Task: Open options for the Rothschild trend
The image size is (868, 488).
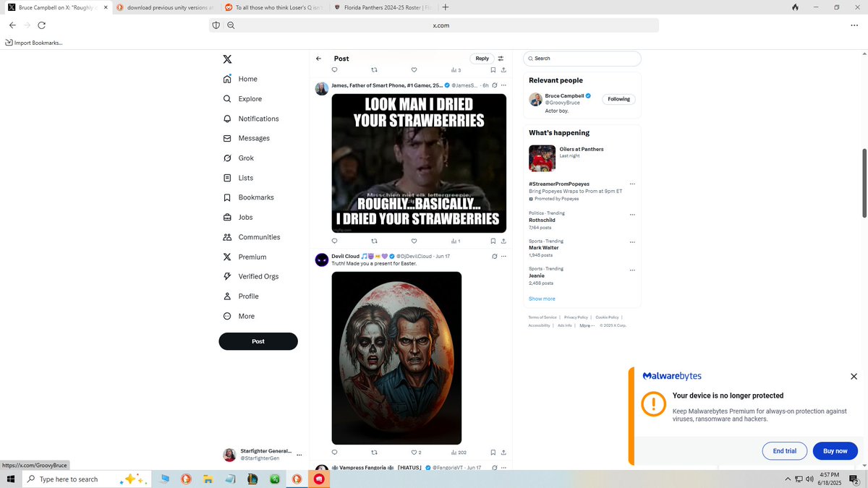Action: 632,215
